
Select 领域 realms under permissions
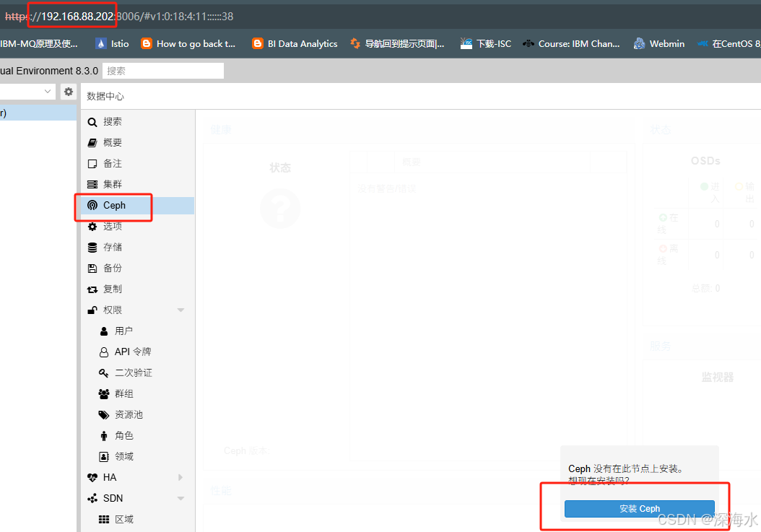(138, 456)
